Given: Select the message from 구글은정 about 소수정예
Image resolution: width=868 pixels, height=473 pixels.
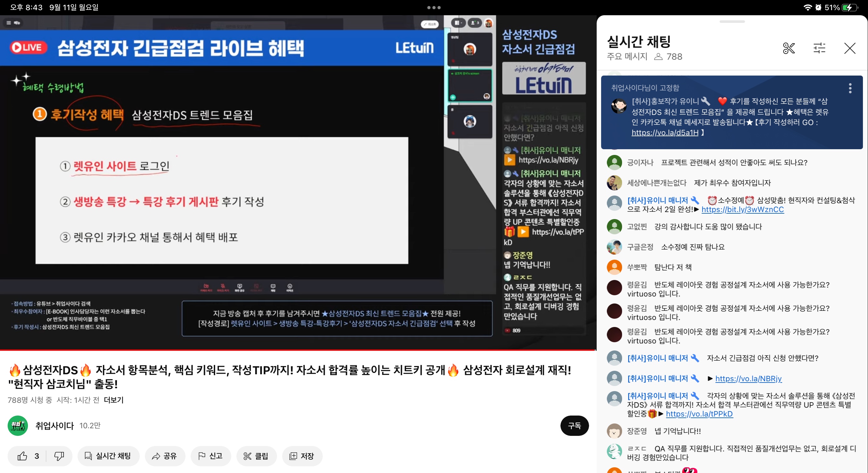Looking at the screenshot, I should point(692,247).
